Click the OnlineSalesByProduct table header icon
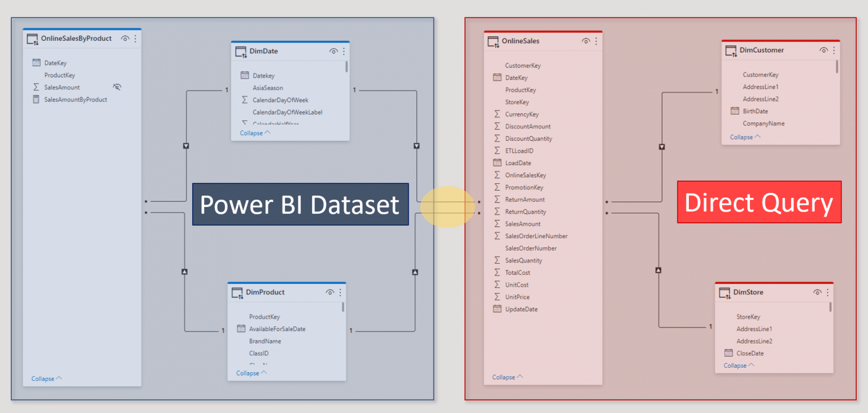 click(x=33, y=39)
